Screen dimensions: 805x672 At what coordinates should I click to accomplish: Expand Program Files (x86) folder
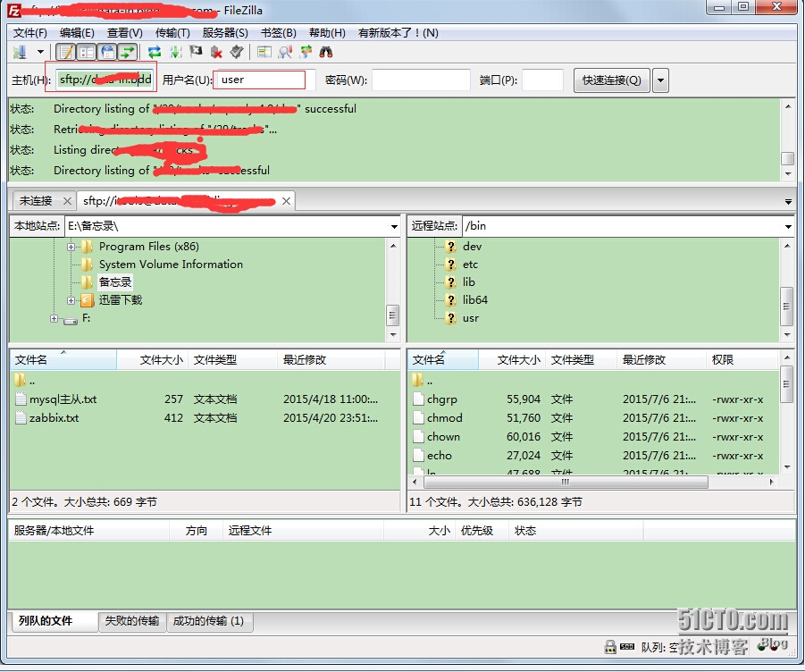pyautogui.click(x=71, y=247)
